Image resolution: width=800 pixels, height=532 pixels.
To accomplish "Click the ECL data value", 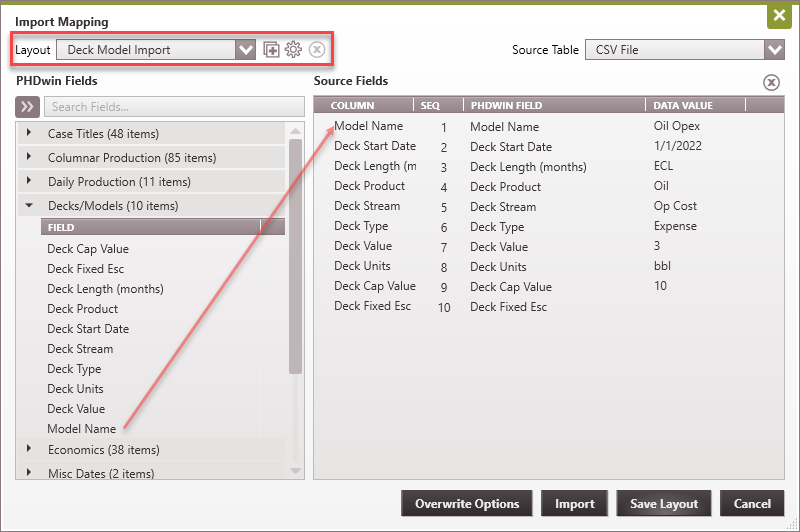I will coord(663,166).
